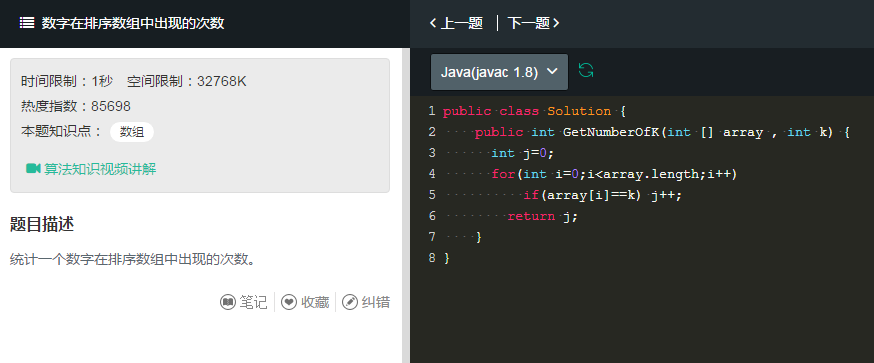Go to previous problem 上一题
The image size is (874, 363).
(x=456, y=23)
